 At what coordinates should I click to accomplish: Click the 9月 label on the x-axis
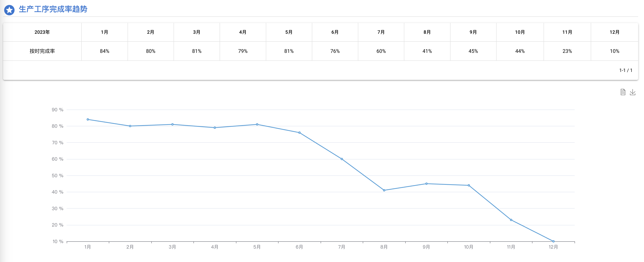(x=426, y=247)
